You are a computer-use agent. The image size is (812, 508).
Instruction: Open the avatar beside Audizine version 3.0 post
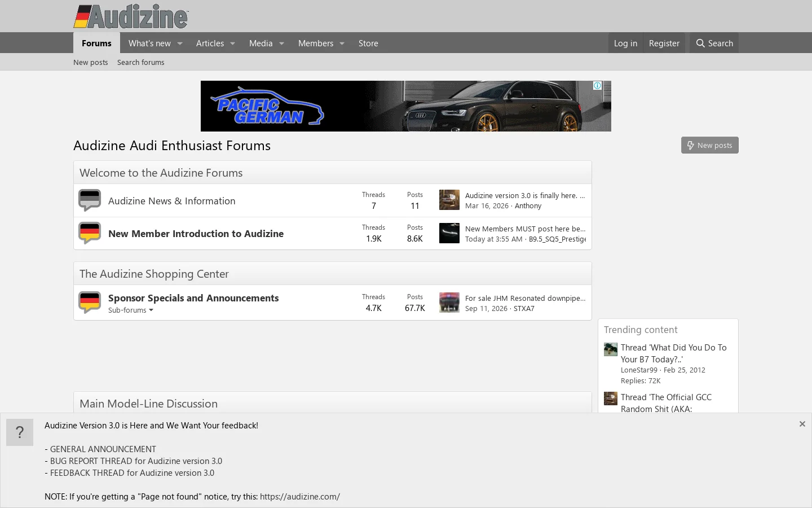pyautogui.click(x=449, y=200)
